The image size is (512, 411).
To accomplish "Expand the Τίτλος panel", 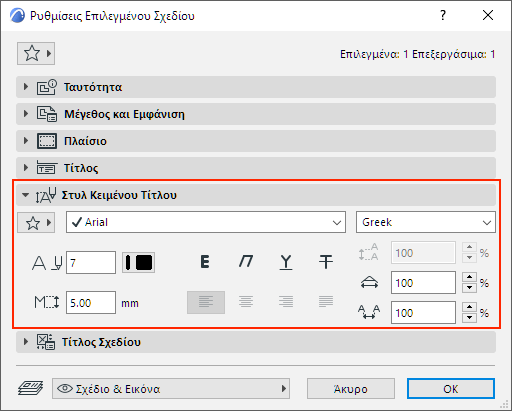I will coord(256,168).
